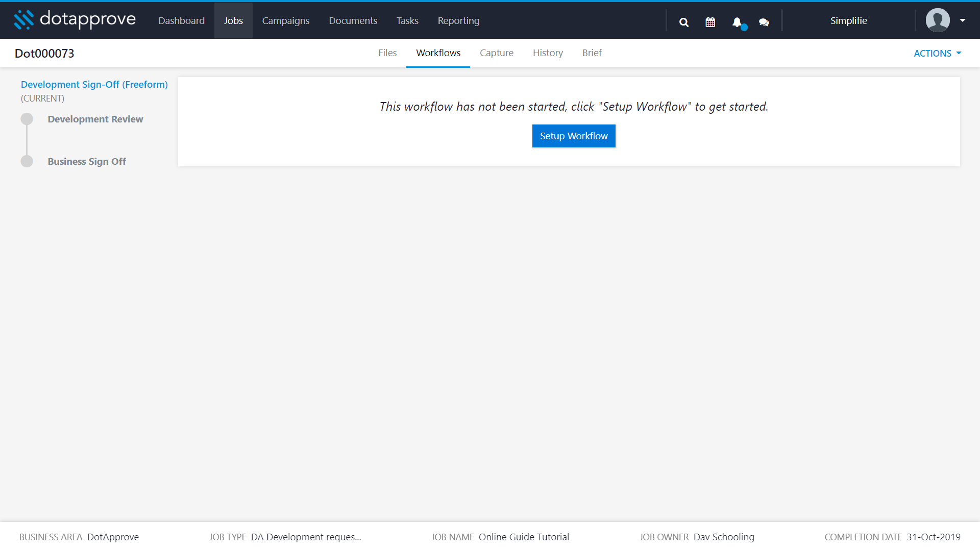Screen dimensions: 980x551
Task: Click the 31-Oct-2019 completion date
Action: click(934, 537)
